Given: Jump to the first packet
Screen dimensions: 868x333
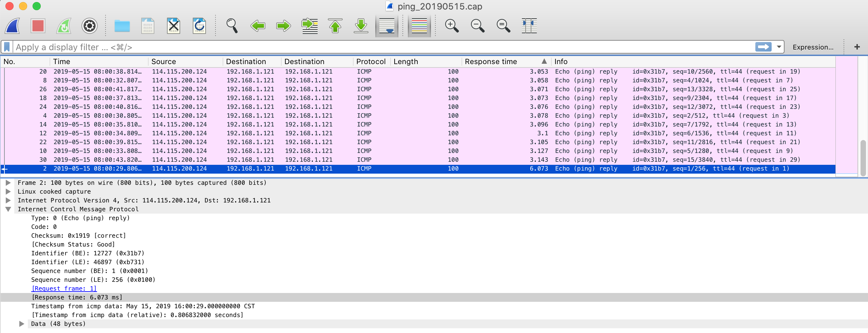Looking at the screenshot, I should coord(335,26).
